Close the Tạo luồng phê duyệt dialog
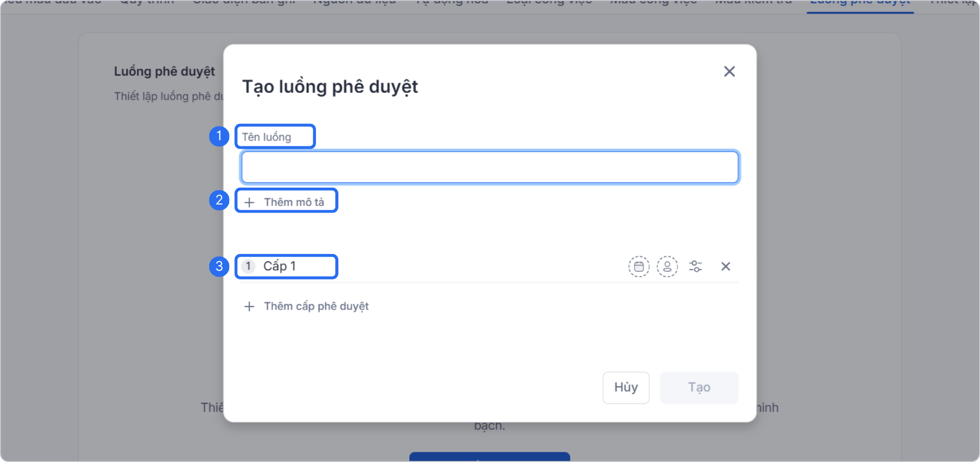This screenshot has width=980, height=462. tap(729, 71)
